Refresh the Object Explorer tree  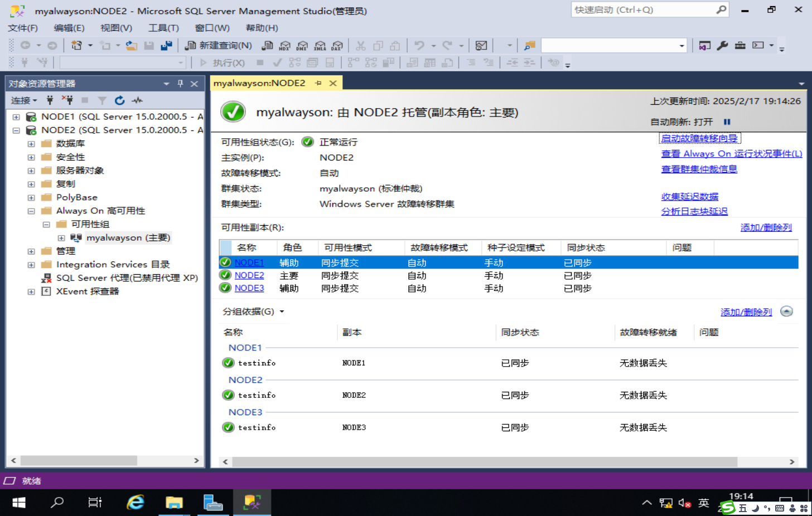119,100
